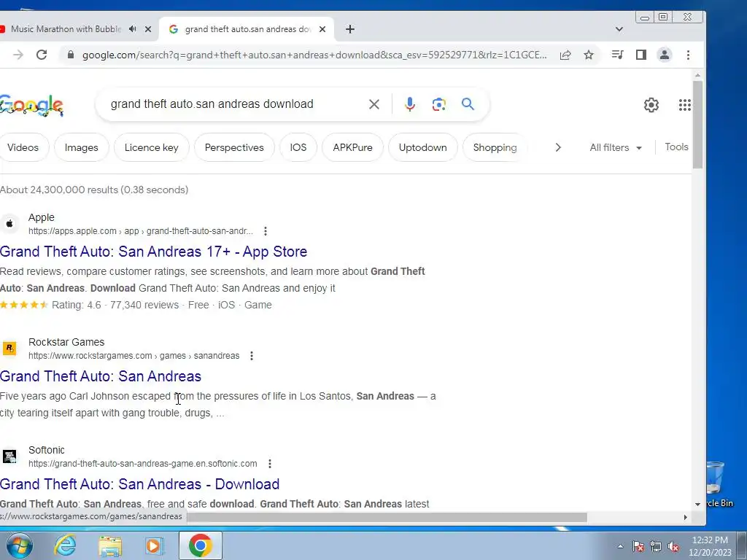Submit search with the magnifier icon
Screen dimensions: 747x560
468,104
